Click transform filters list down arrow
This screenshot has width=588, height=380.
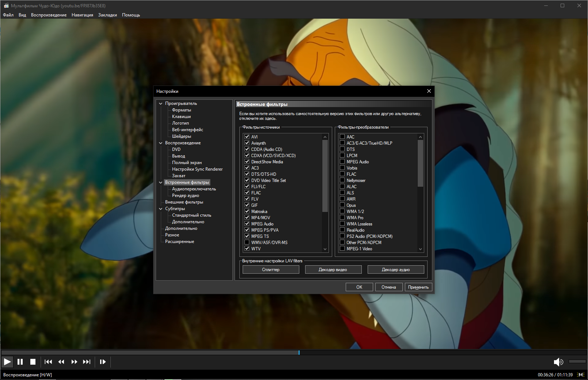[420, 249]
